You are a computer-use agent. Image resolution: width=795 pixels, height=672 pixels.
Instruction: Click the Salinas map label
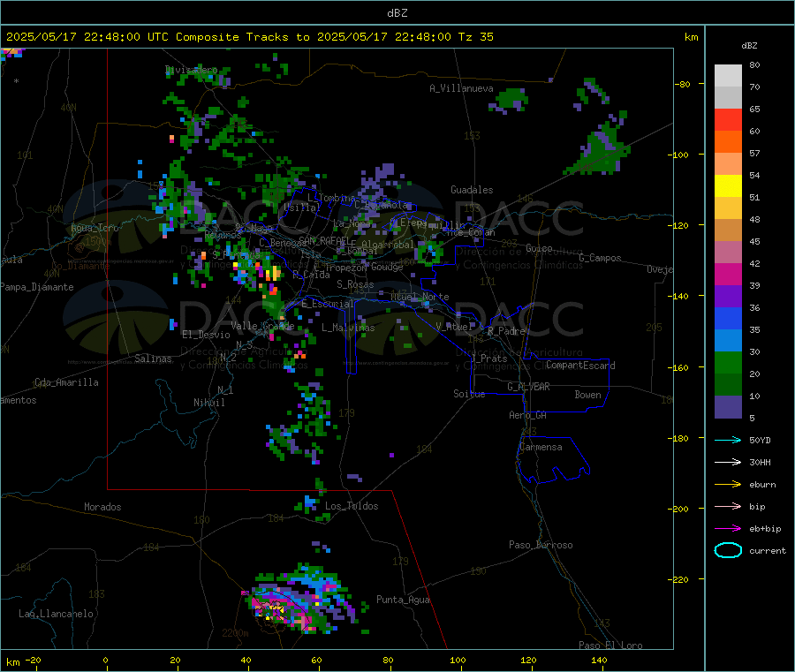click(x=153, y=359)
